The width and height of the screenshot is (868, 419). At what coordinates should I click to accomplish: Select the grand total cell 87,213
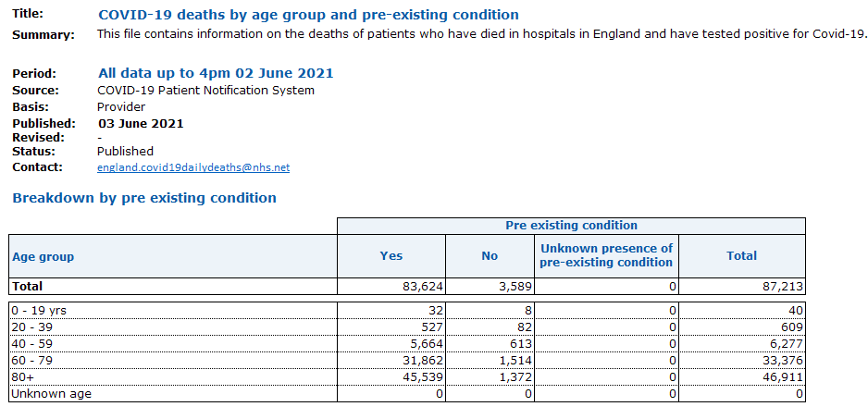pos(741,287)
